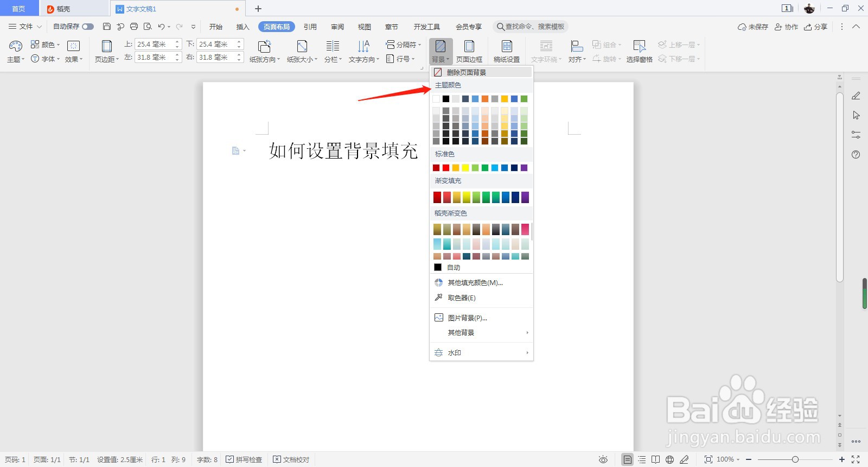Switch to page layout view icon
868x467 pixels.
click(x=627, y=459)
